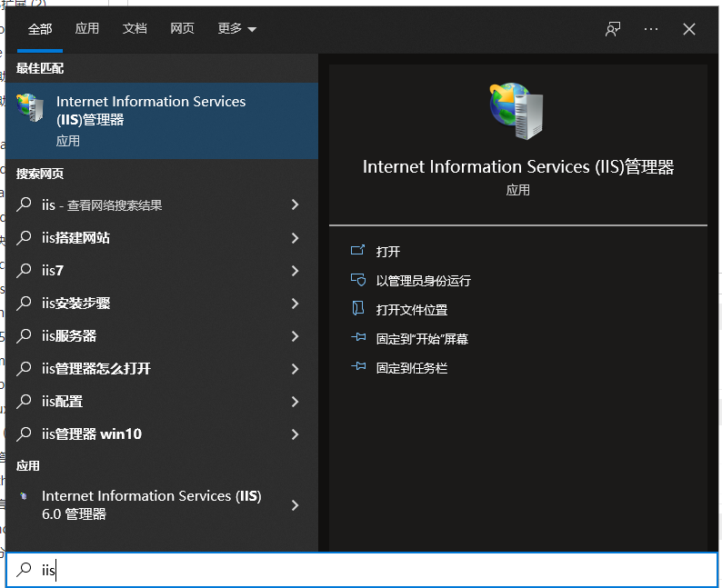Click 以管理员身份运行 action

click(x=423, y=281)
